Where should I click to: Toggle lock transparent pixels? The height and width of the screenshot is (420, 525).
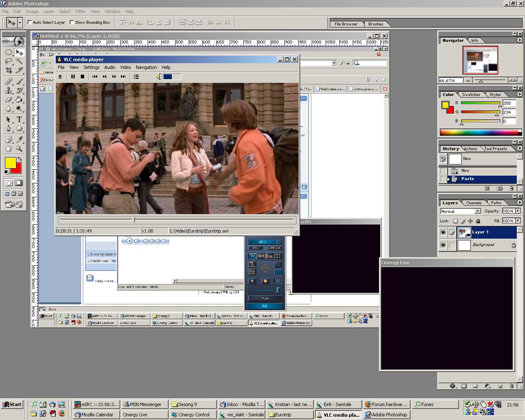tap(455, 221)
